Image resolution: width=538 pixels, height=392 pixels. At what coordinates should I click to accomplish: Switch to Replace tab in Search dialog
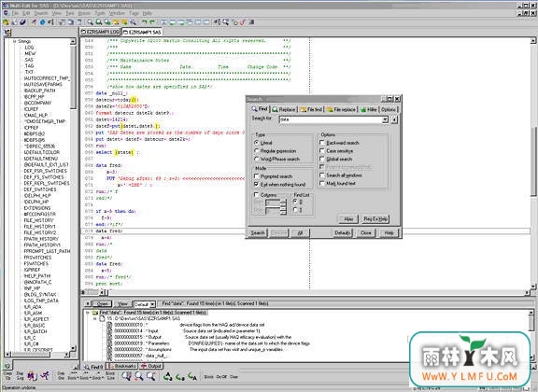coord(284,109)
